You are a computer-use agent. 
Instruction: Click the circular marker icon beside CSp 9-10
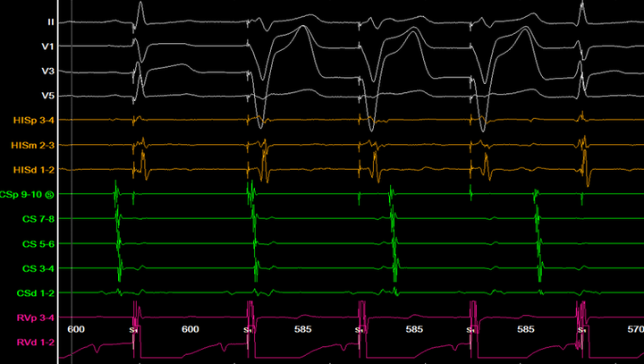(x=50, y=195)
